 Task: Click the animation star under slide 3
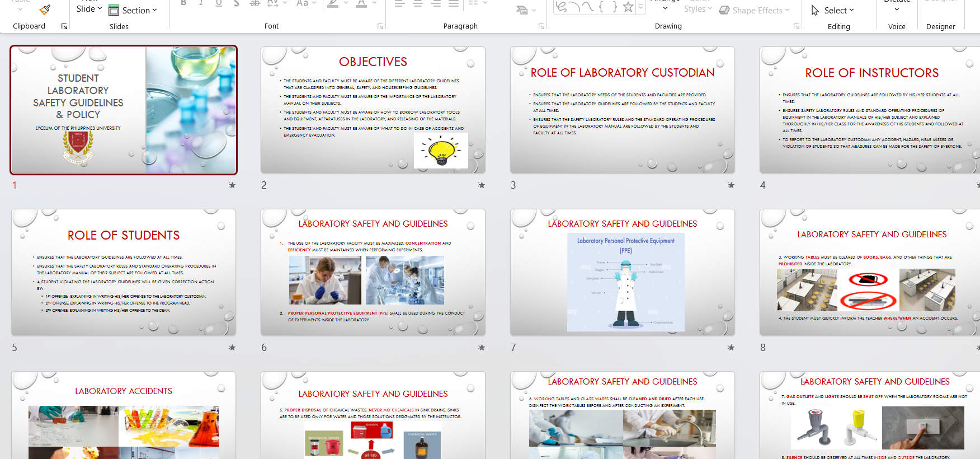731,185
